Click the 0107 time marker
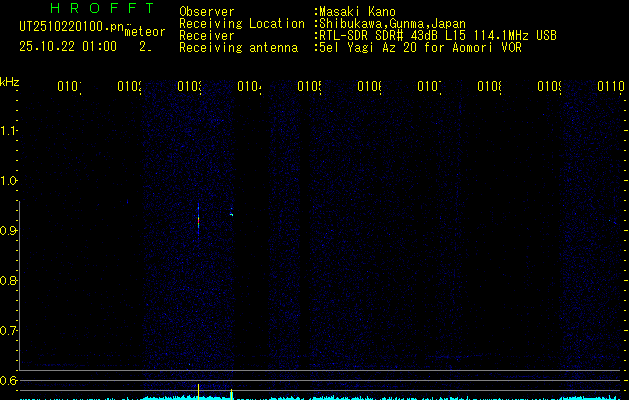 [429, 86]
